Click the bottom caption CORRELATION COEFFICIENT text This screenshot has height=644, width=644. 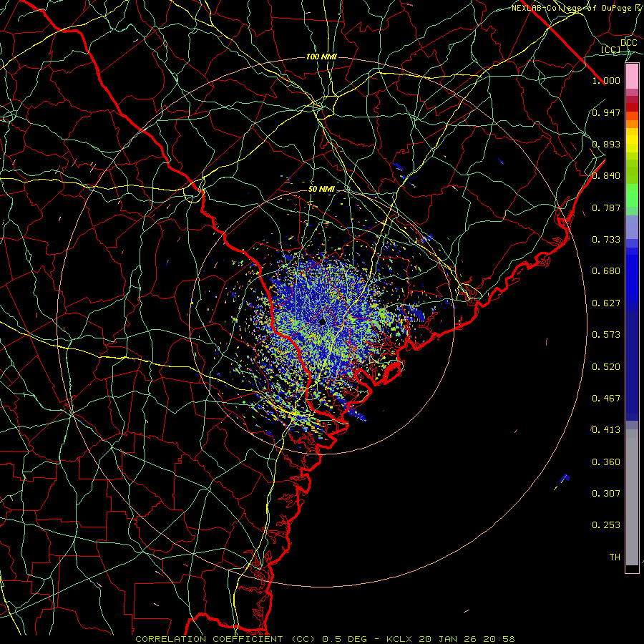click(x=209, y=639)
